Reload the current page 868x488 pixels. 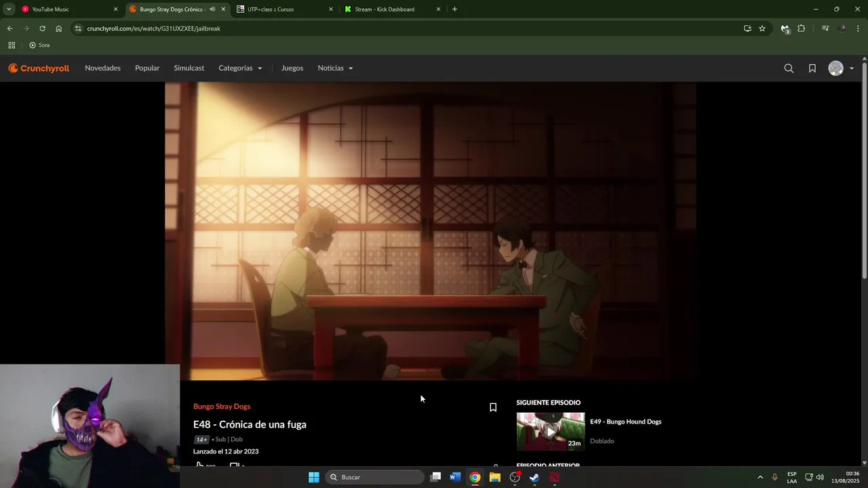coord(42,28)
